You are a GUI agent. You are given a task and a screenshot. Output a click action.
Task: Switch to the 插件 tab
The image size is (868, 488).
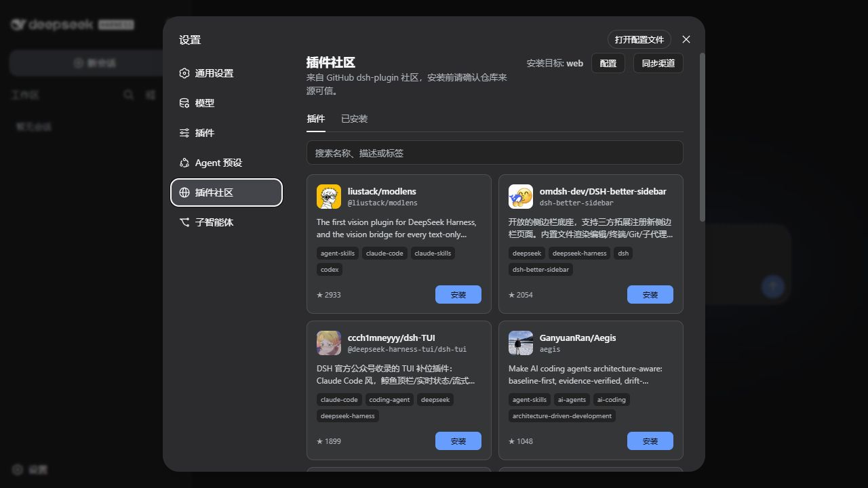[316, 119]
